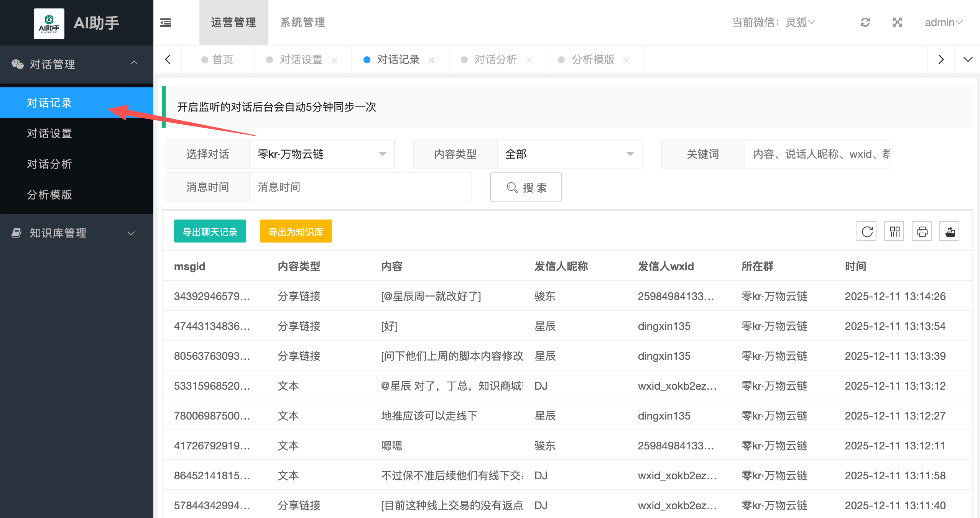Screen dimensions: 980x518
Task: Click the print table icon
Action: [922, 231]
